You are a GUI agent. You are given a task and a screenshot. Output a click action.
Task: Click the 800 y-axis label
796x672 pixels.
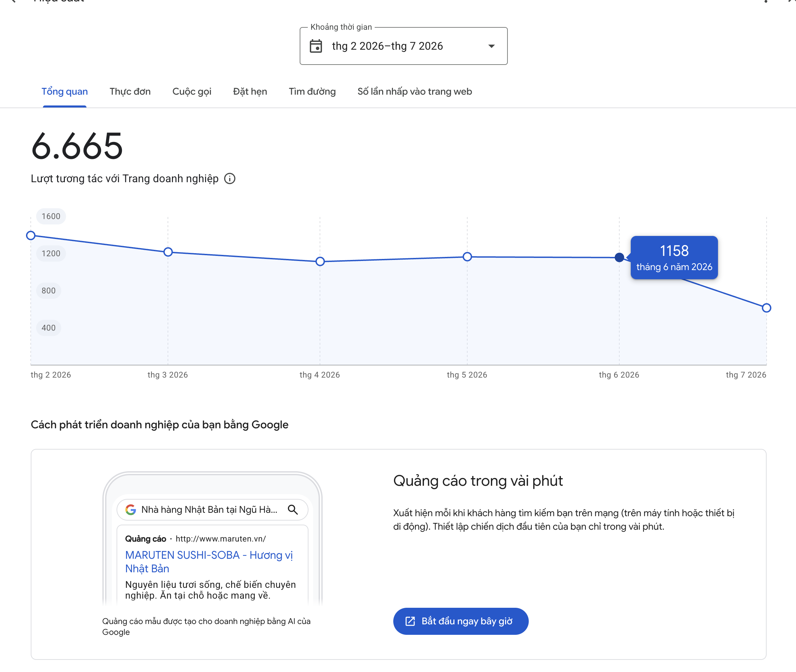coord(49,291)
